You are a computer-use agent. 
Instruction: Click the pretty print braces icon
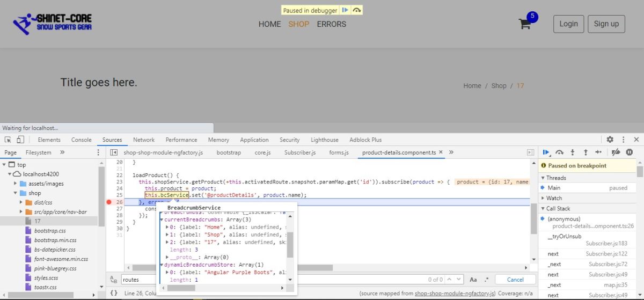click(x=114, y=293)
